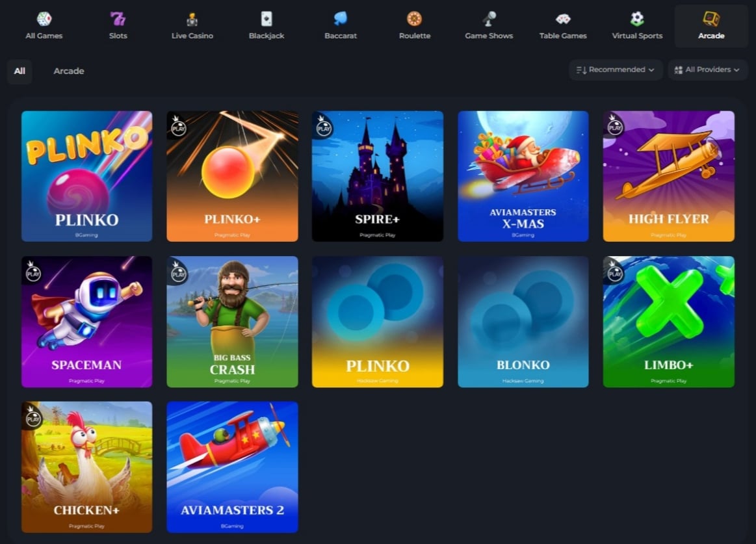Open the Spire+ castle game

pyautogui.click(x=378, y=176)
